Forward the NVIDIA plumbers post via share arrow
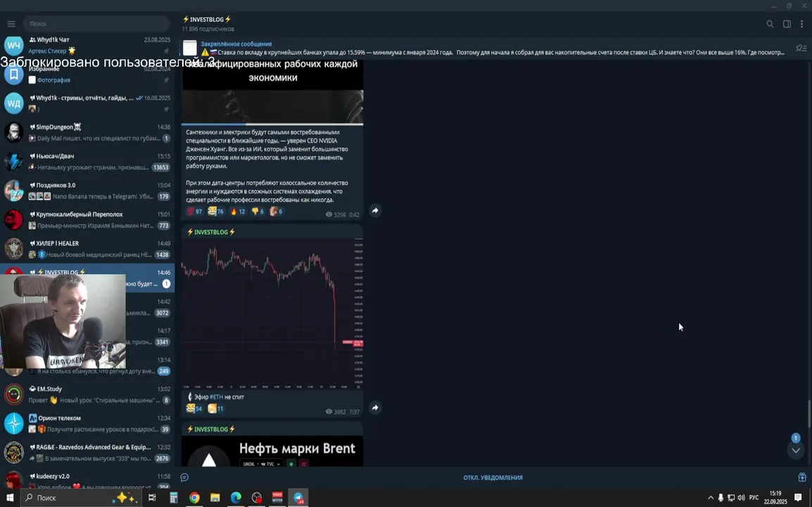Screen dimensions: 812x507 pos(375,211)
